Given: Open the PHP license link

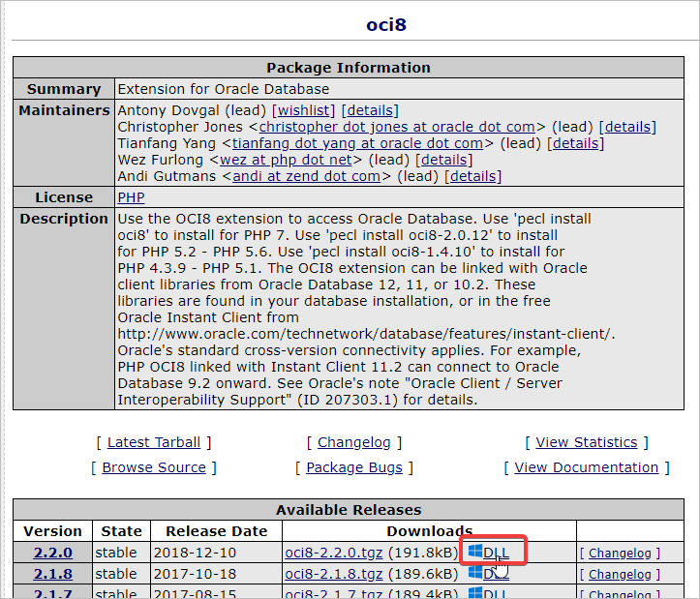Looking at the screenshot, I should (x=131, y=197).
